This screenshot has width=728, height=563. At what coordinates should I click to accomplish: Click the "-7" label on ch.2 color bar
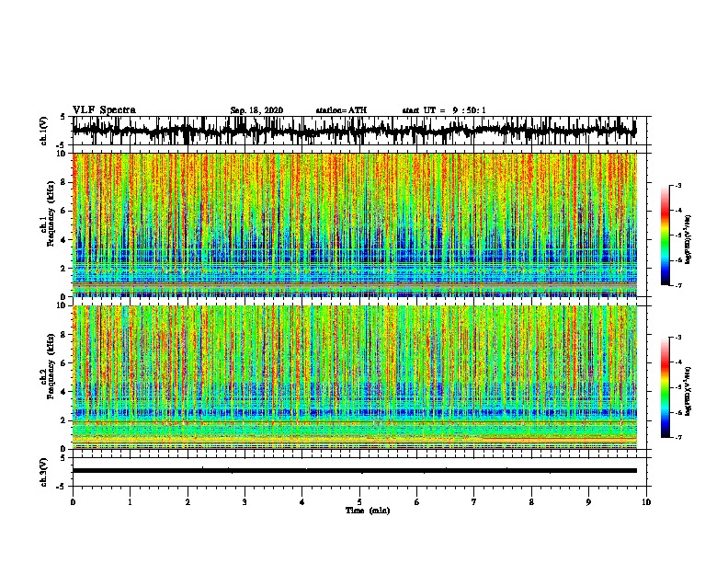[678, 437]
